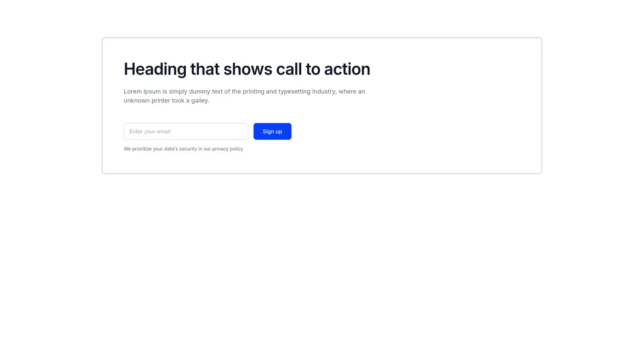Click the call to action heading

tap(247, 69)
